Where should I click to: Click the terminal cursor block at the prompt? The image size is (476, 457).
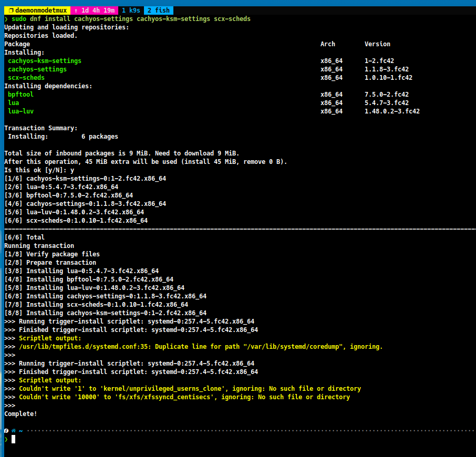coord(13,439)
